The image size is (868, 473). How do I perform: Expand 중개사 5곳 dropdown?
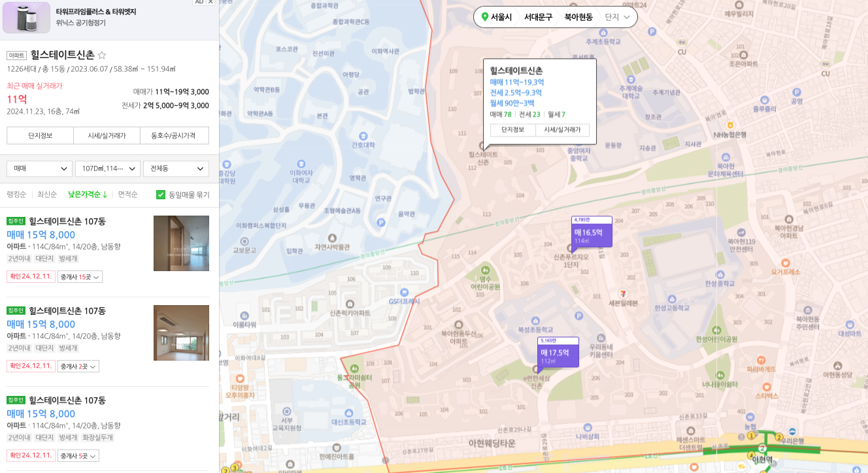coord(78,456)
